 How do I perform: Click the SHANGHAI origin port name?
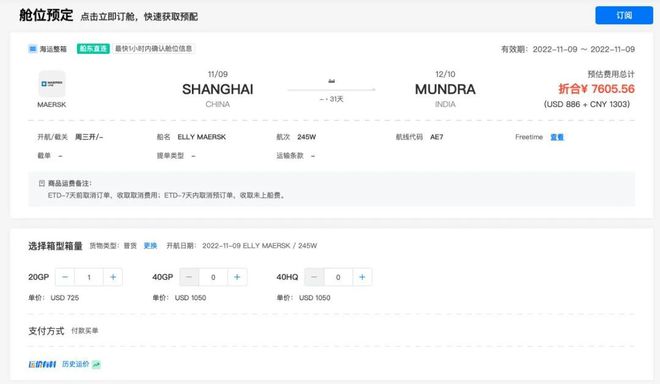pos(218,89)
